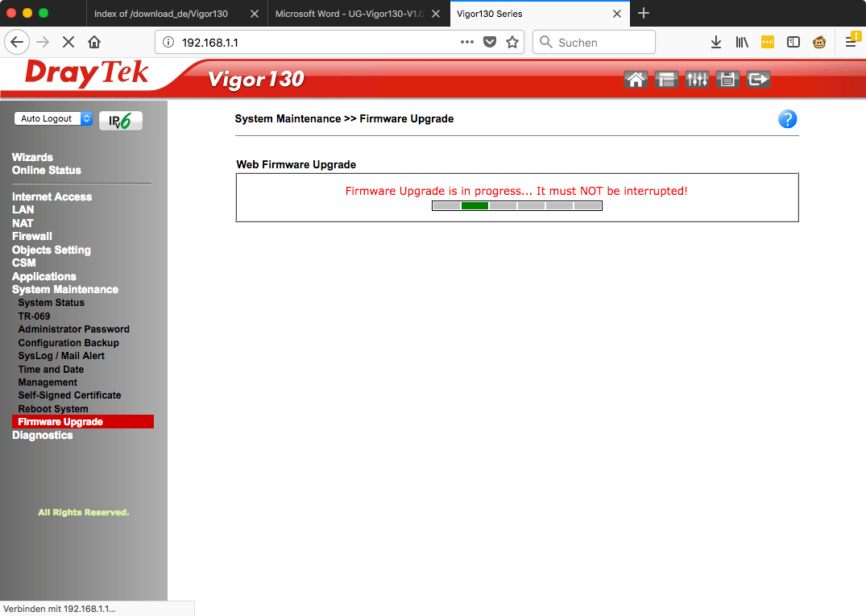Click the yellow extension icon in toolbar
866x616 pixels.
(768, 42)
